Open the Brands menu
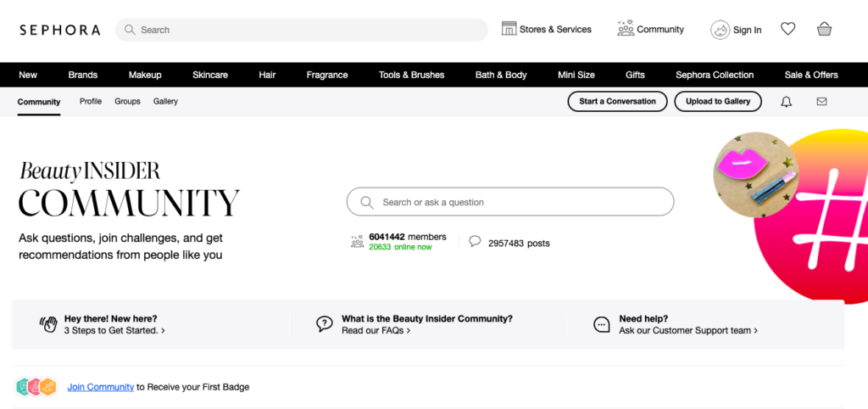 (83, 75)
